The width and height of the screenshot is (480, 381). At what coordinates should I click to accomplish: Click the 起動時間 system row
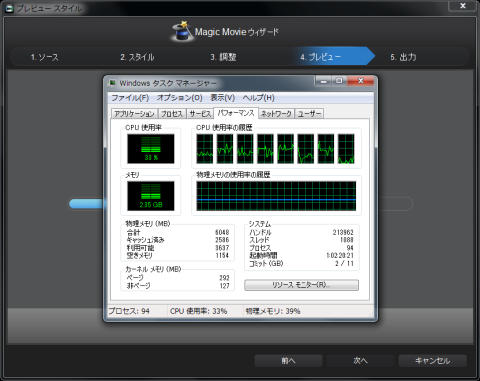301,255
